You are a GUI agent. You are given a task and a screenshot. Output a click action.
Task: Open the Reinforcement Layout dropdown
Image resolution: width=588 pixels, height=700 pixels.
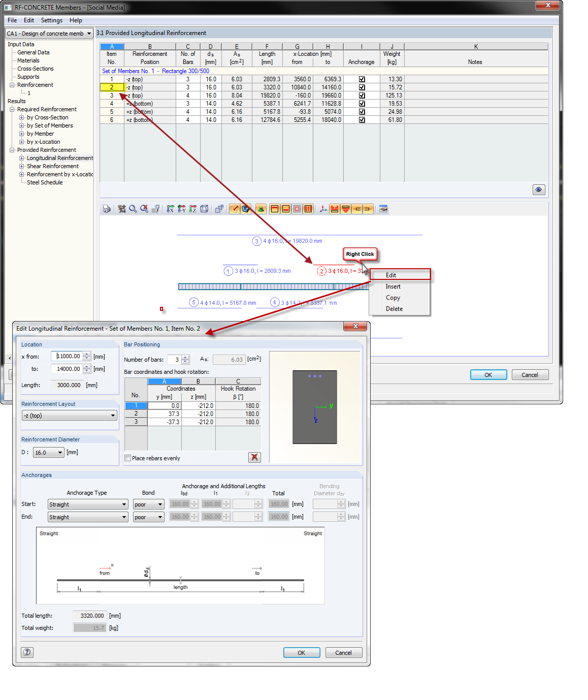[x=113, y=415]
